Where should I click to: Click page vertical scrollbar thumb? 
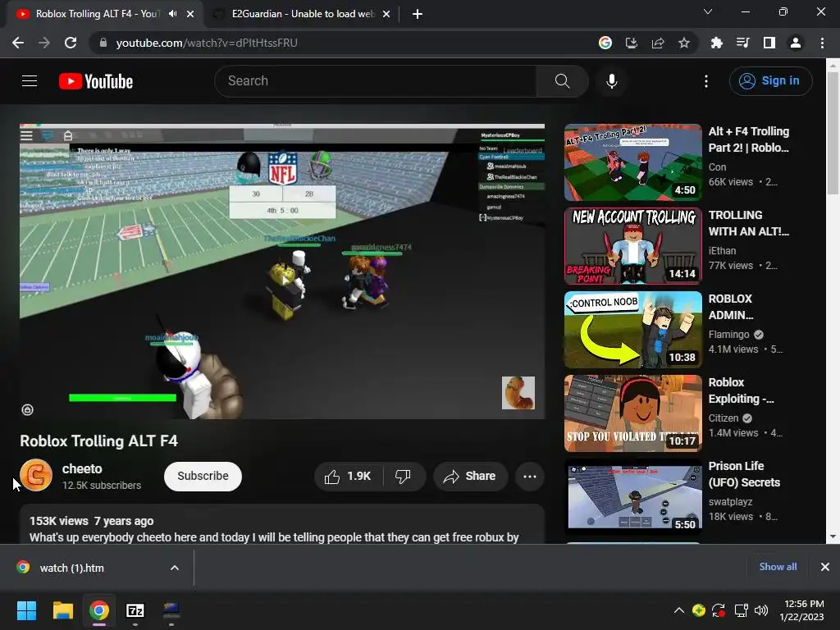click(x=833, y=133)
